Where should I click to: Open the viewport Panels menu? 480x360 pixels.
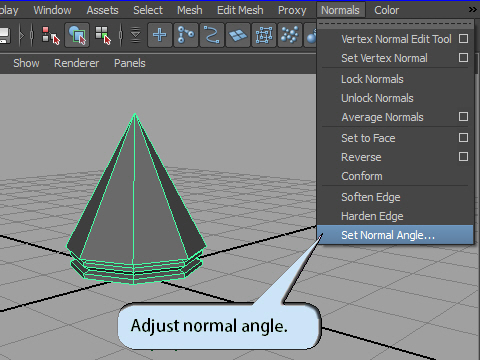130,63
